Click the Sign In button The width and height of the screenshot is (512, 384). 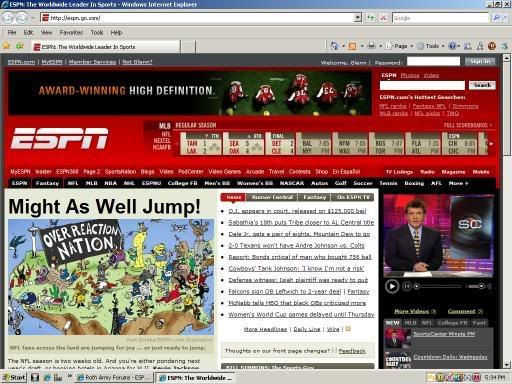pos(480,61)
